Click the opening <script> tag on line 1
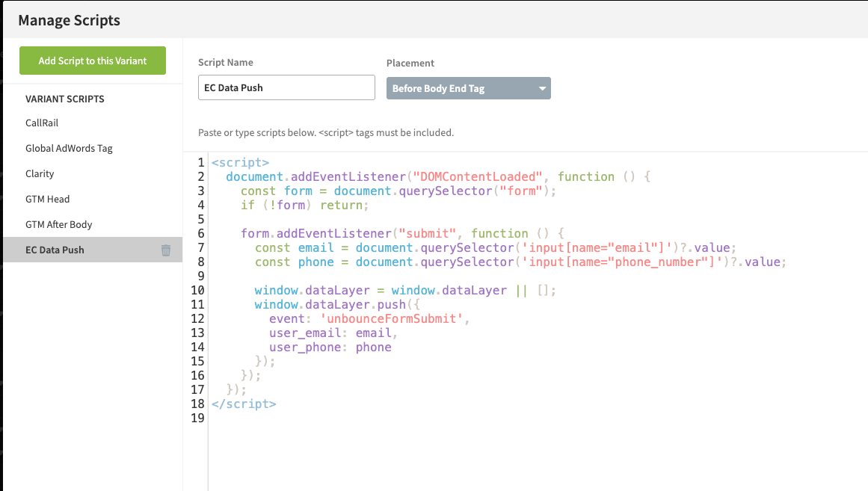Viewport: 868px width, 491px height. point(240,163)
